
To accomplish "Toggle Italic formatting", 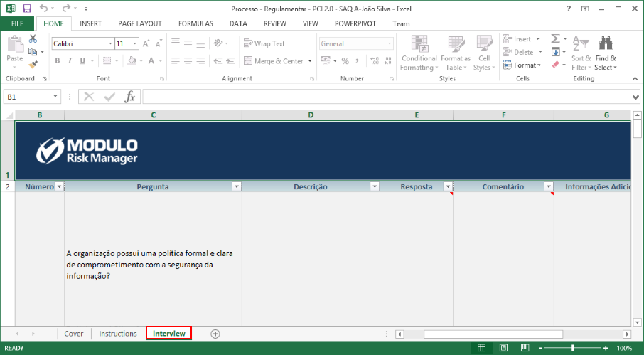I will tap(70, 60).
